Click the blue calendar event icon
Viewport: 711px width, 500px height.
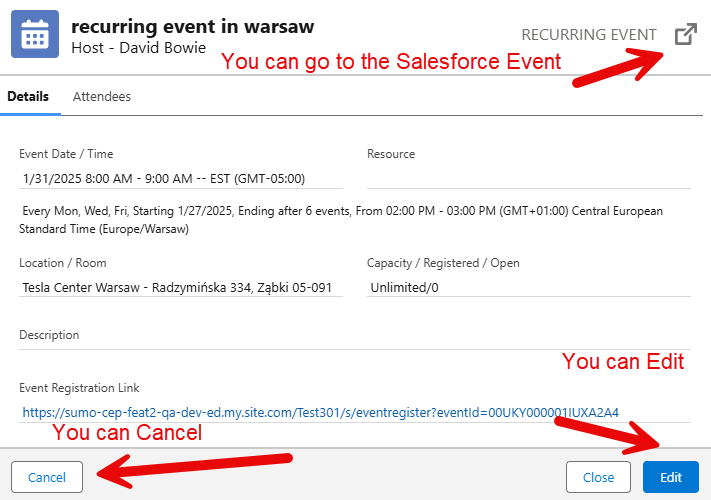pos(35,36)
